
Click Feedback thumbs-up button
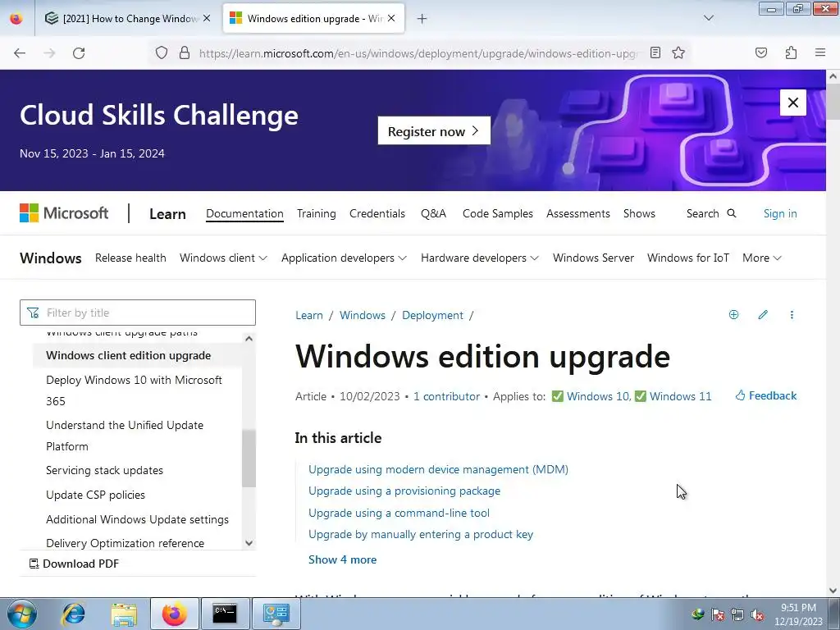765,396
